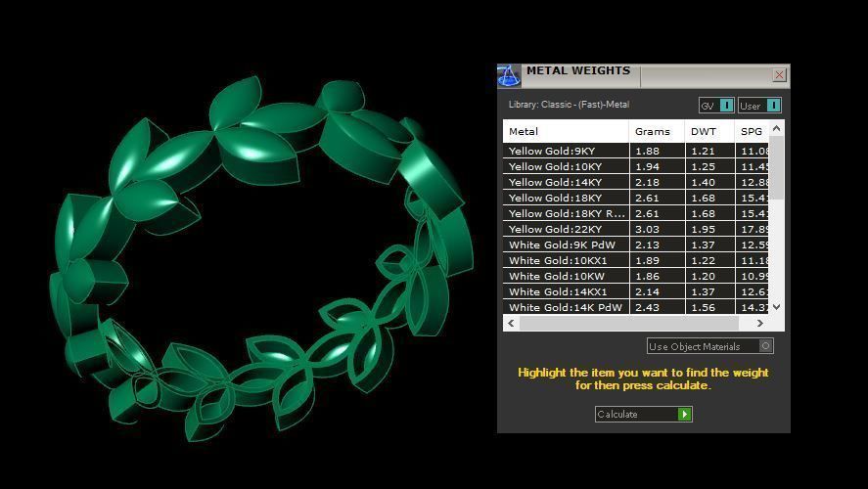The image size is (868, 489).
Task: Click the 3.03 grams value
Action: [x=647, y=229]
